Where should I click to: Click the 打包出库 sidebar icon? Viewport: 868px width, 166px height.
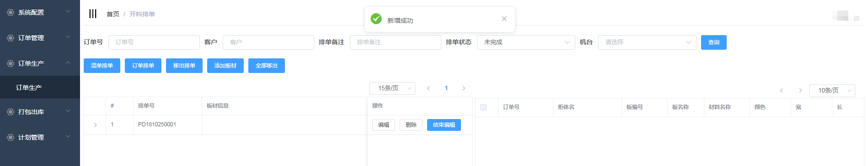coord(11,112)
